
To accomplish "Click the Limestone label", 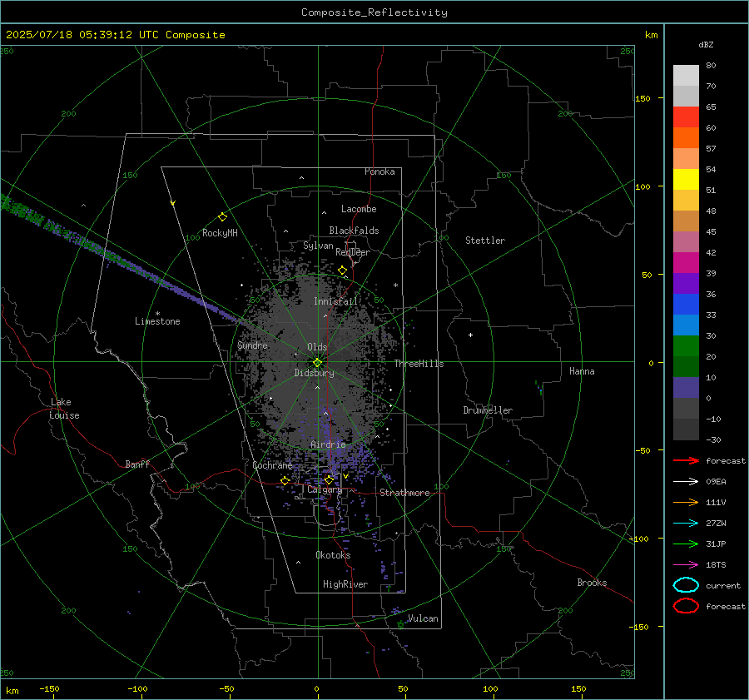I will click(x=157, y=321).
